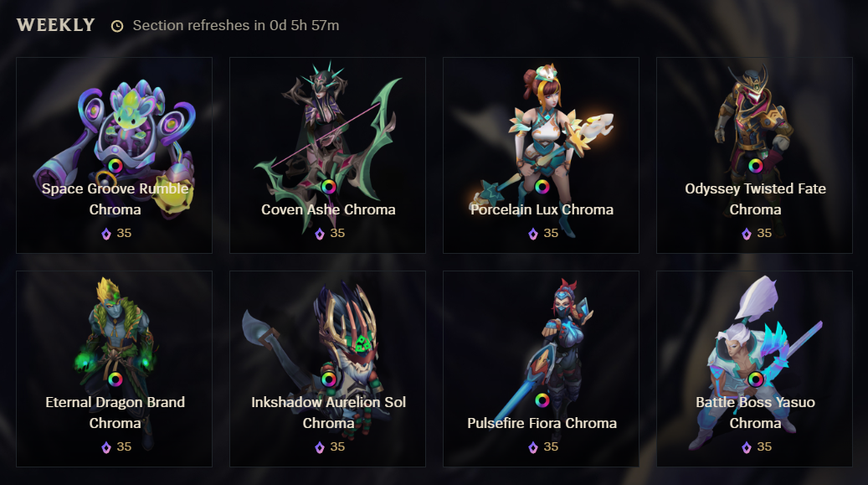Click the chroma wheel icon on Odyssey Twisted Fate

[755, 165]
